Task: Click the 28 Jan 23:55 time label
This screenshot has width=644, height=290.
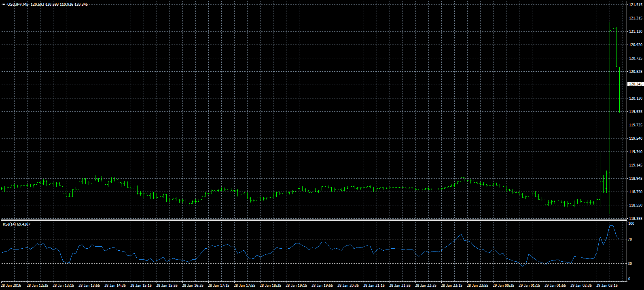Action: [x=478, y=286]
